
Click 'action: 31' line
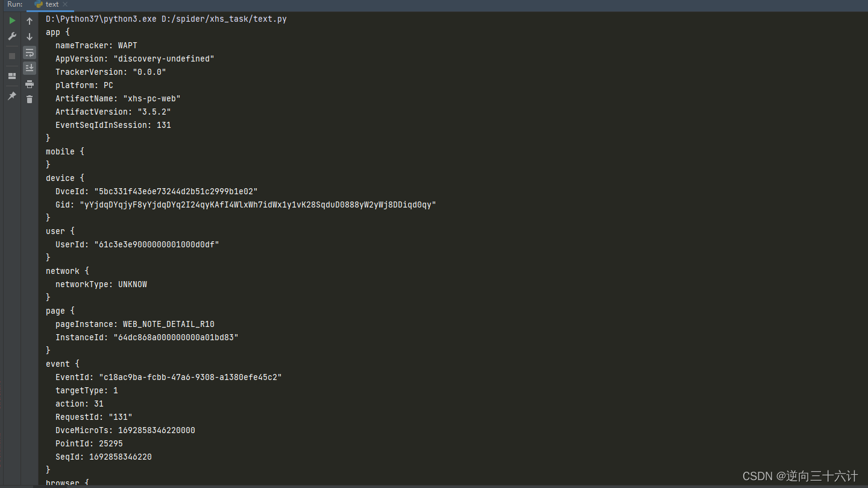pyautogui.click(x=80, y=404)
